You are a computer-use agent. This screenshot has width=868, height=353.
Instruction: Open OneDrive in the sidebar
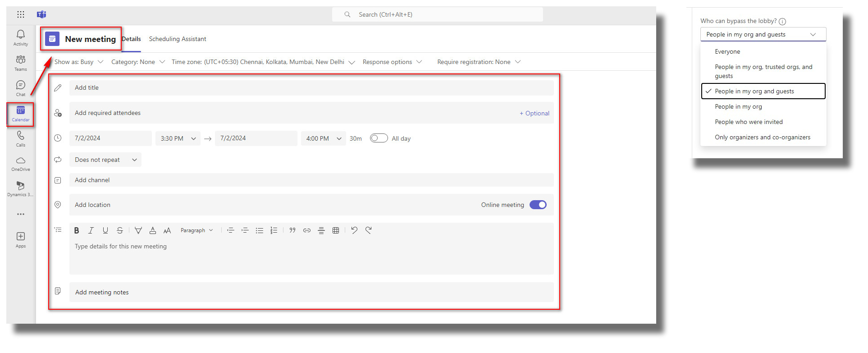click(21, 164)
